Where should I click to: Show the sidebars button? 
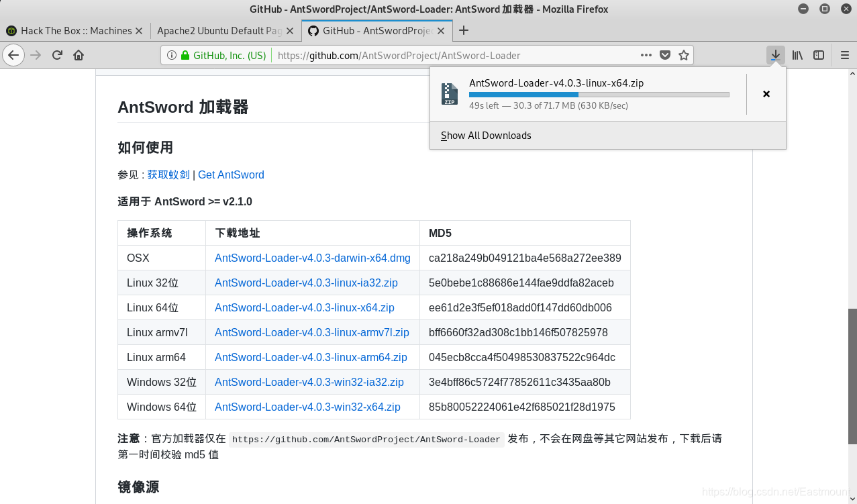pos(819,55)
